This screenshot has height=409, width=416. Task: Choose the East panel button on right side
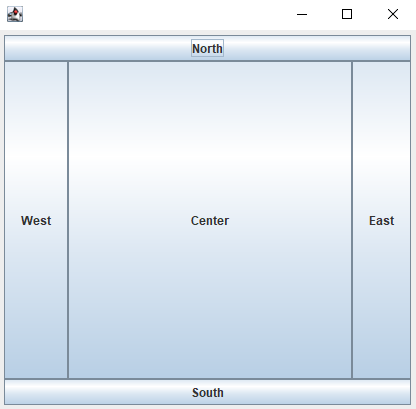tap(381, 220)
